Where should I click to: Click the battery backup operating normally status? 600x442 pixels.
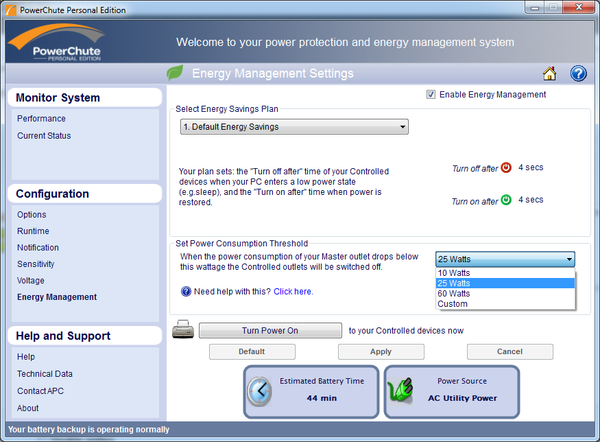click(x=88, y=429)
